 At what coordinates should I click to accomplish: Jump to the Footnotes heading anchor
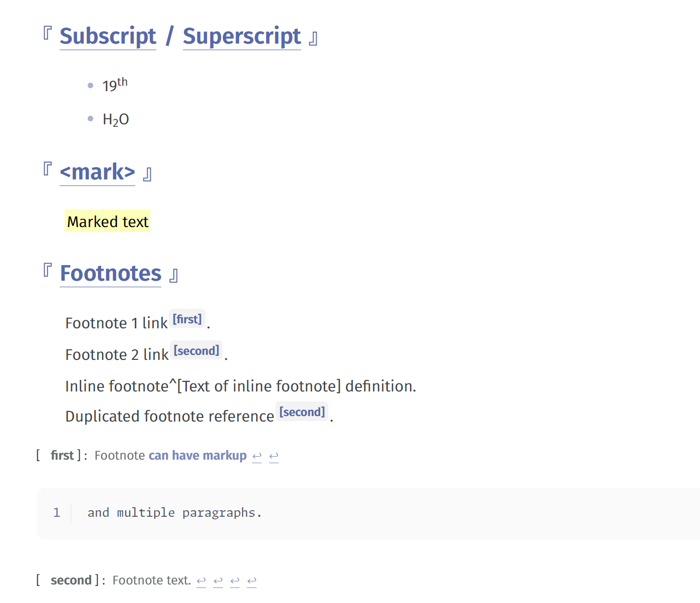(x=111, y=274)
